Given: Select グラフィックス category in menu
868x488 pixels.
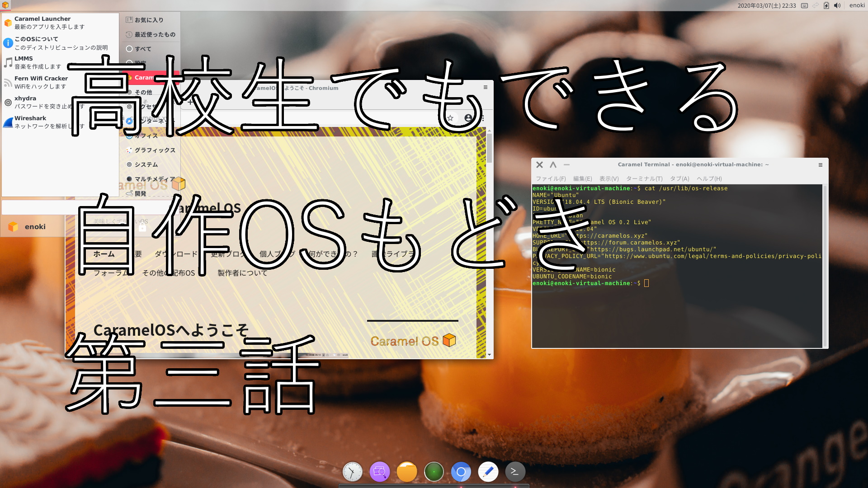Looking at the screenshot, I should click(x=151, y=150).
